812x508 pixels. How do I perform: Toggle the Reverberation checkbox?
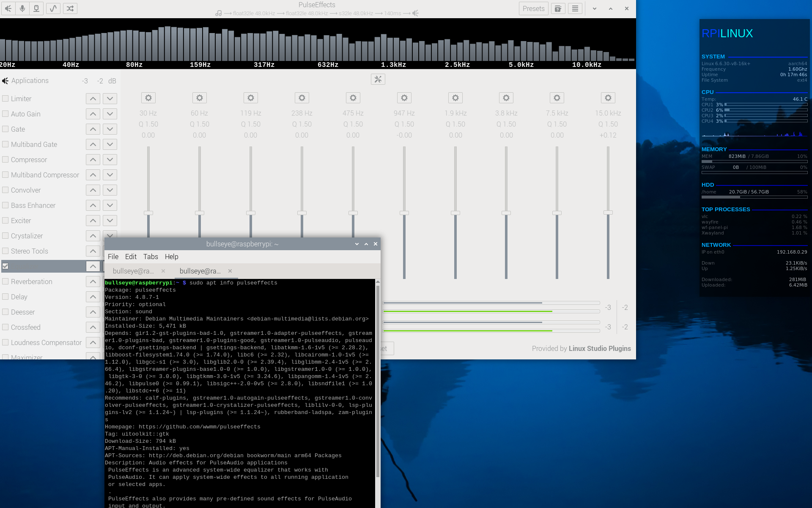(x=5, y=282)
